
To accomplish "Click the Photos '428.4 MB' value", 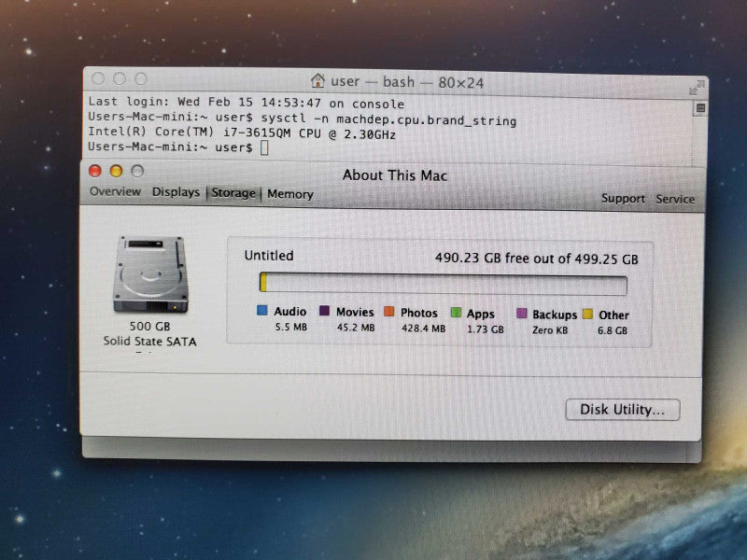I will [x=423, y=329].
